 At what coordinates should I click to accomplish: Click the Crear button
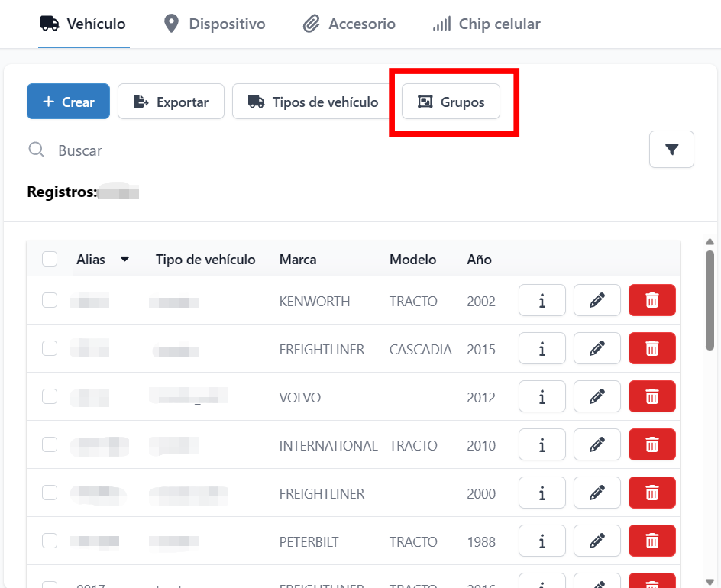coord(68,101)
